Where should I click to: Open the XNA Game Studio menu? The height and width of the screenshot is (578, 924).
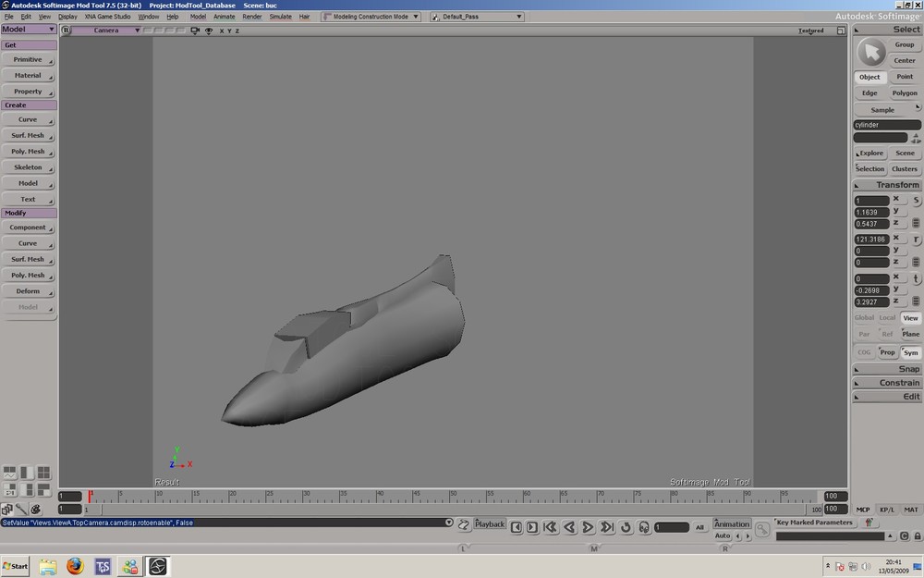[x=107, y=17]
